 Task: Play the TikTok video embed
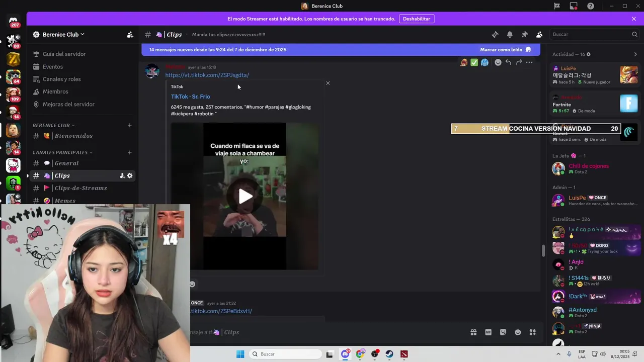[x=245, y=196]
